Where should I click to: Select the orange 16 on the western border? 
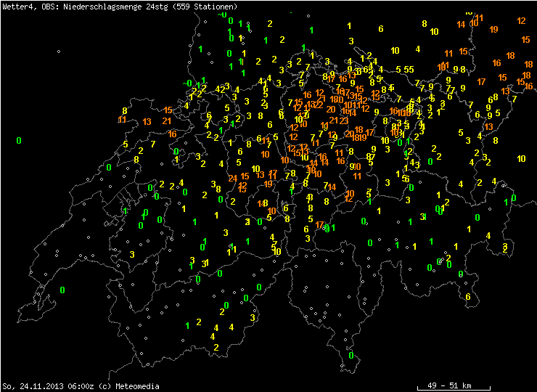click(x=172, y=134)
